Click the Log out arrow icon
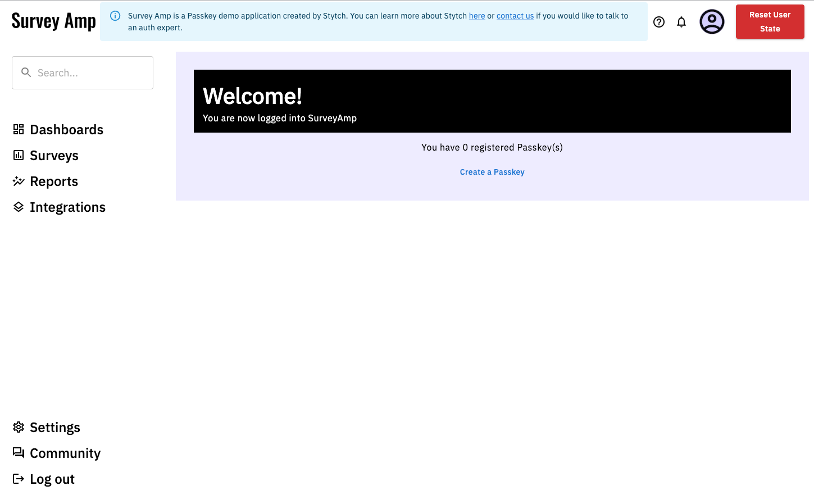Image resolution: width=814 pixels, height=504 pixels. click(19, 479)
